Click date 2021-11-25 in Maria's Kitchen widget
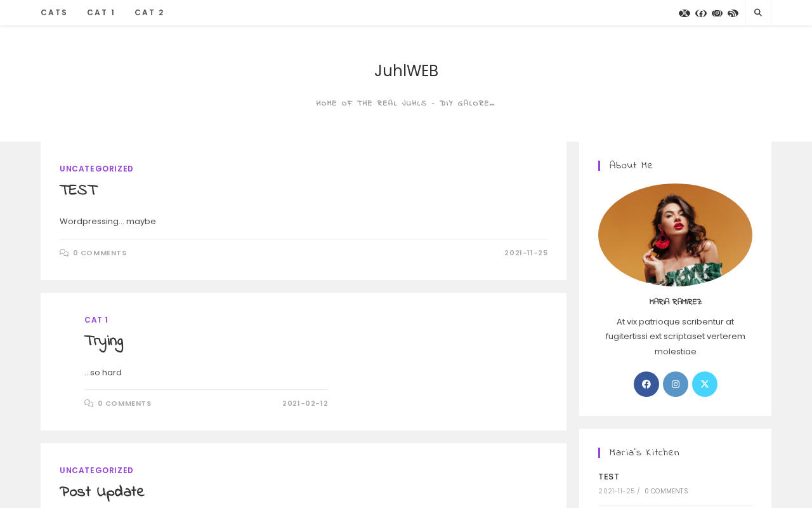The width and height of the screenshot is (812, 508). 617,491
